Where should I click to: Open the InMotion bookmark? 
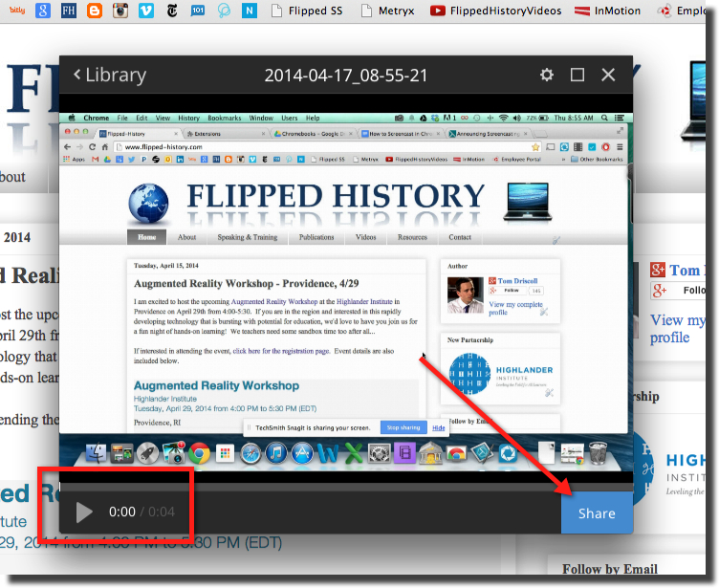point(607,11)
